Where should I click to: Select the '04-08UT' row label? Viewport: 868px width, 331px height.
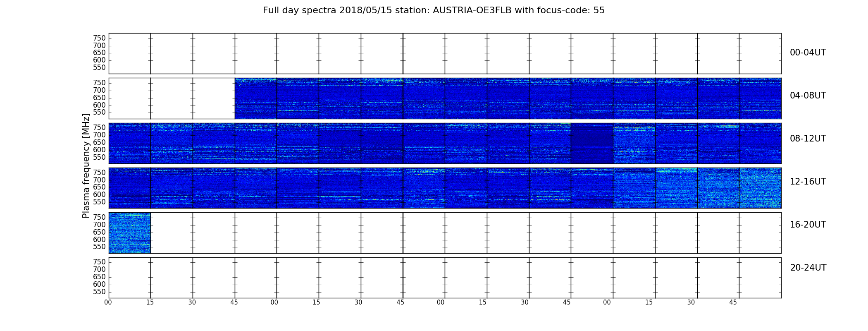[808, 96]
